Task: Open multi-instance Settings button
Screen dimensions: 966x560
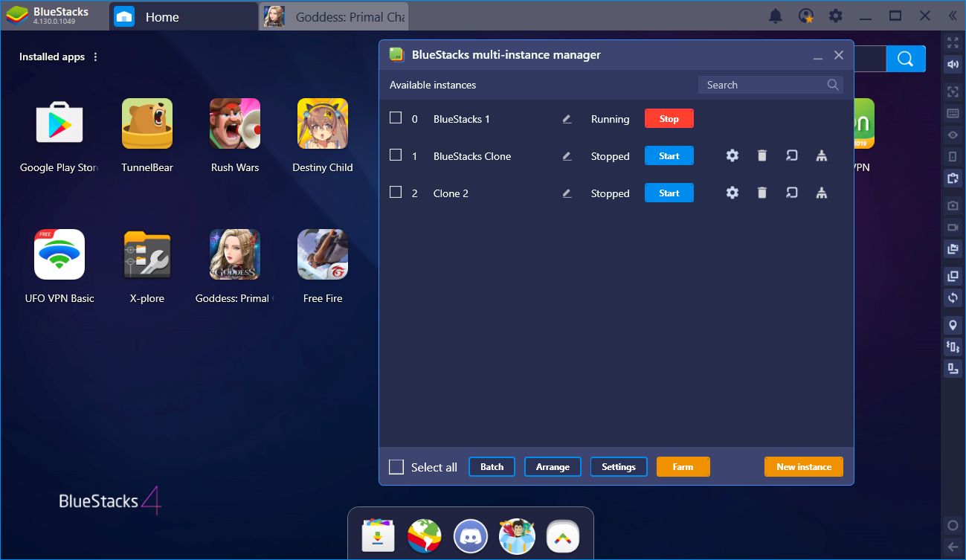Action: (x=619, y=466)
